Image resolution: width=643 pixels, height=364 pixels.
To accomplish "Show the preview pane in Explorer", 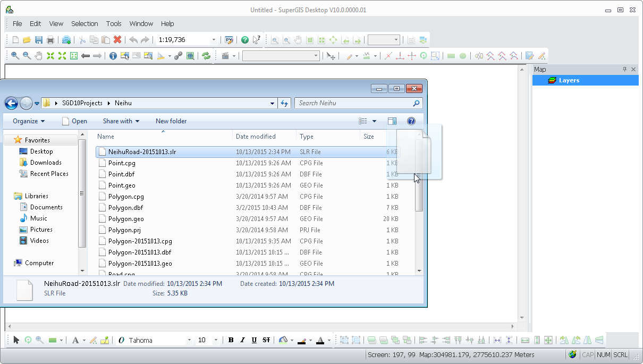I will (x=392, y=121).
